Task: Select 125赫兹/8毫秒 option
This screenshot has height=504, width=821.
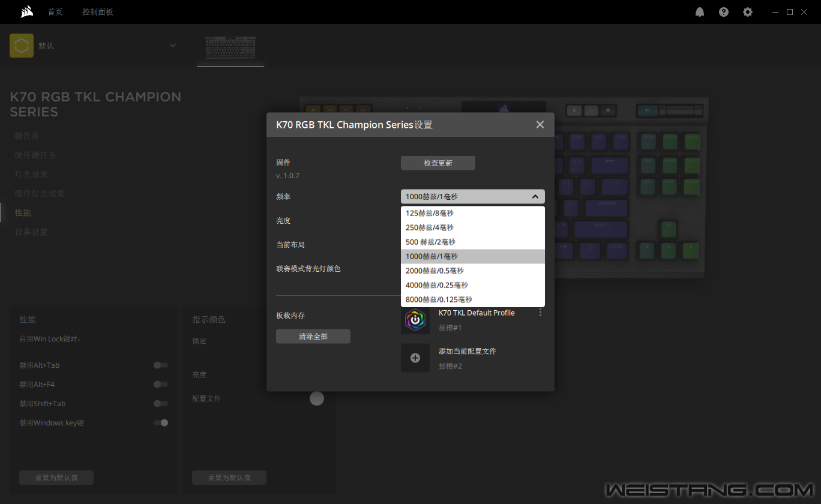Action: tap(473, 213)
